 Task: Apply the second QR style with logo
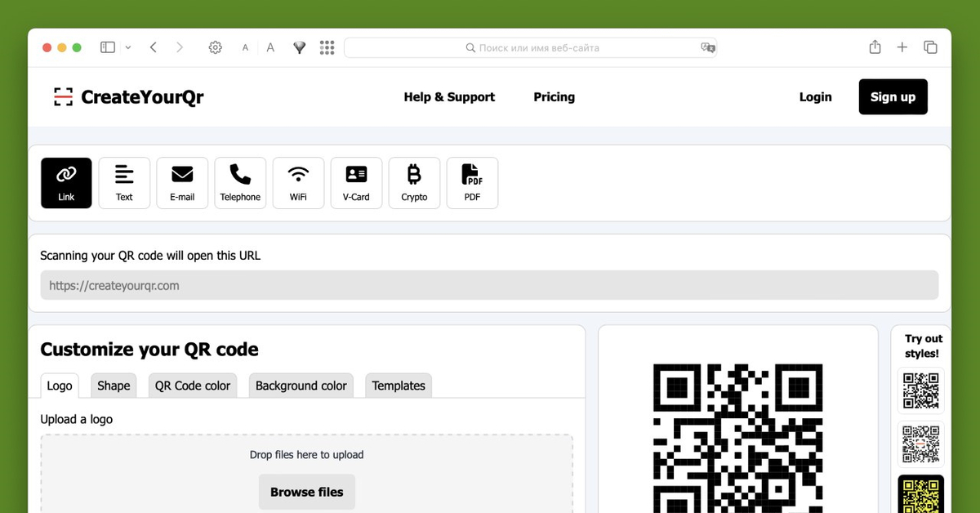tap(921, 444)
